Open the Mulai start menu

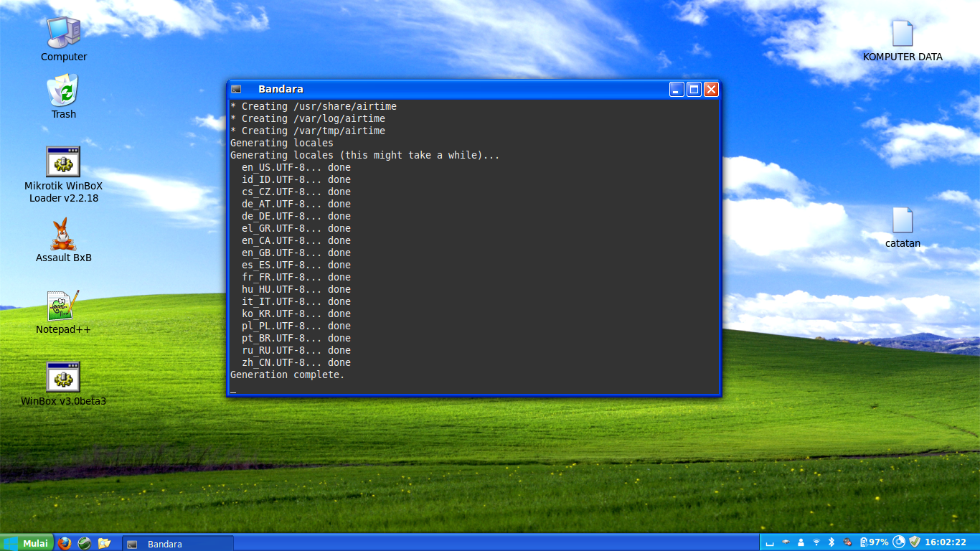[x=27, y=543]
